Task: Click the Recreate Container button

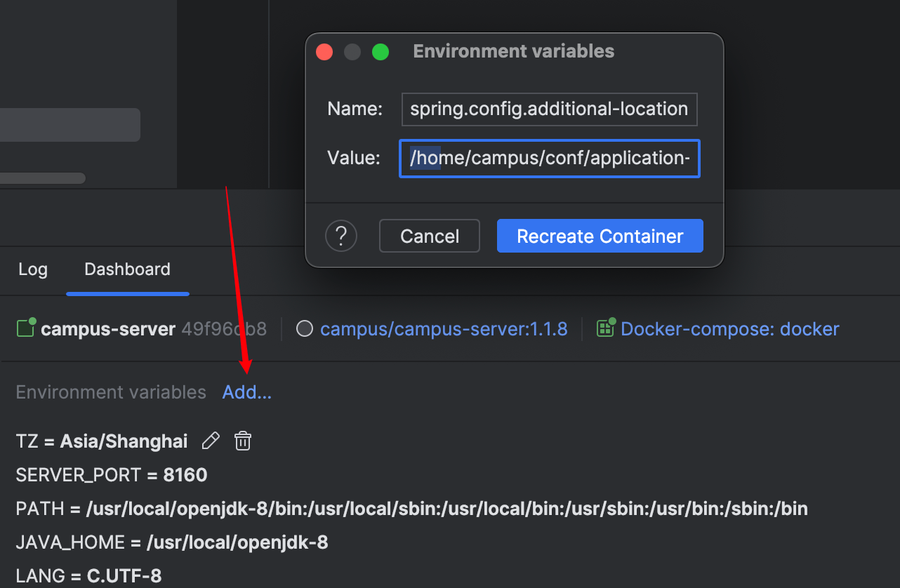Action: coord(600,236)
